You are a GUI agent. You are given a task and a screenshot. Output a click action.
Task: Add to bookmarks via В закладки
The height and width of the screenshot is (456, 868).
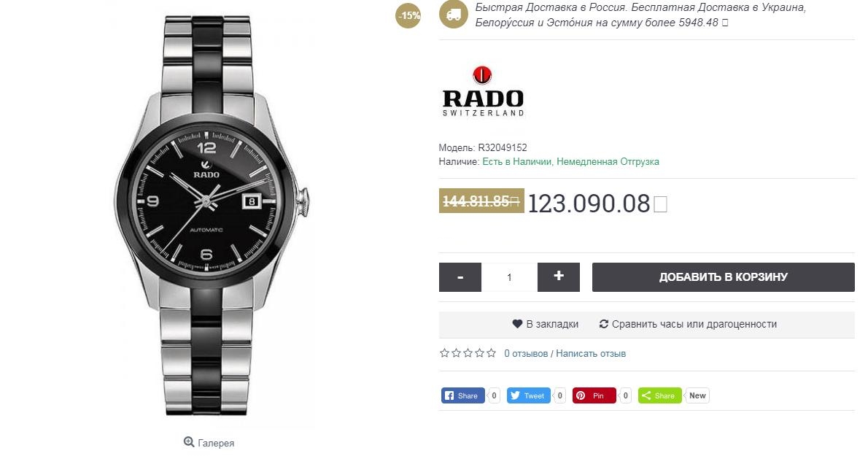click(x=546, y=324)
